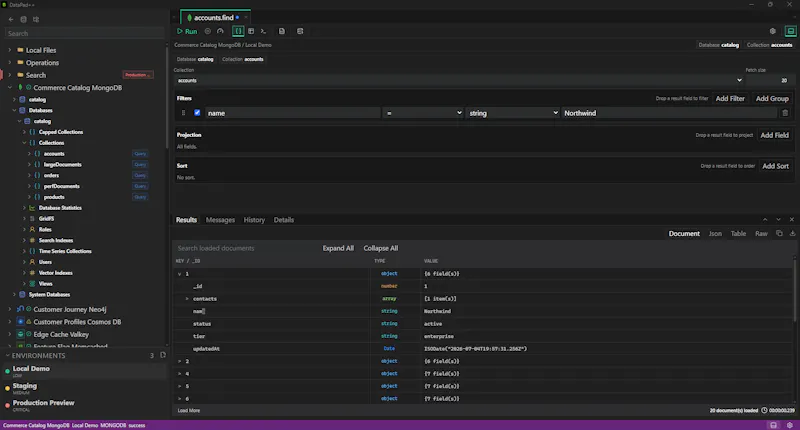Viewport: 800px width, 430px height.
Task: Select the Local Demo environment
Action: [84, 371]
